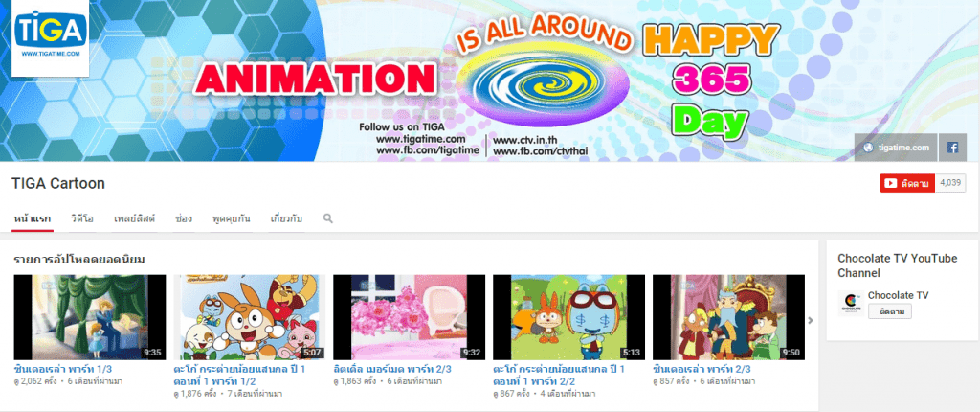980x412 pixels.
Task: Click the TIGA channel logo avatar
Action: [x=50, y=37]
